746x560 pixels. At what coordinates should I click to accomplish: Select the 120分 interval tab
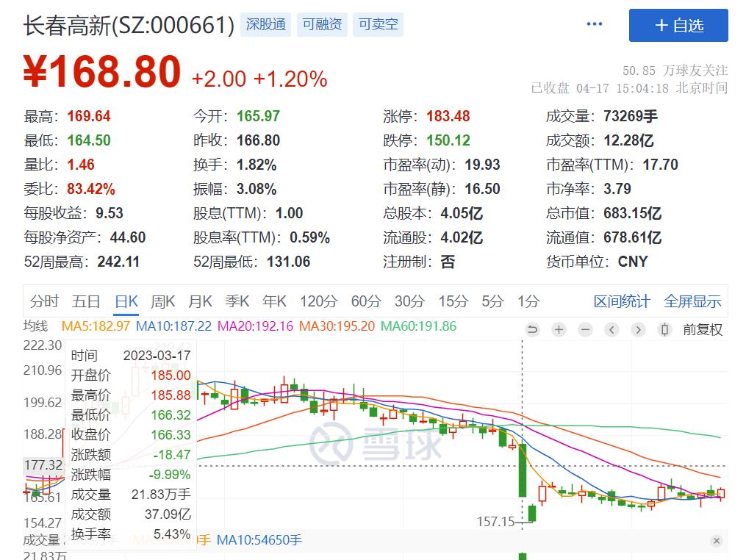click(x=319, y=301)
